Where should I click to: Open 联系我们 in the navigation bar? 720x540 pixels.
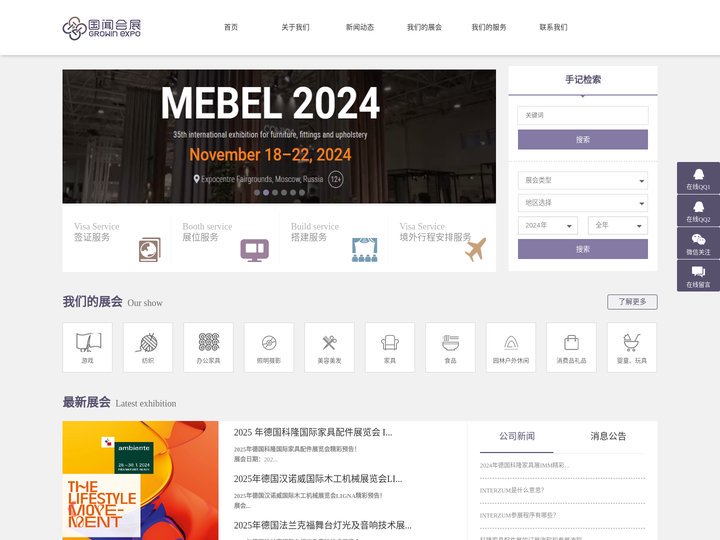click(x=553, y=28)
